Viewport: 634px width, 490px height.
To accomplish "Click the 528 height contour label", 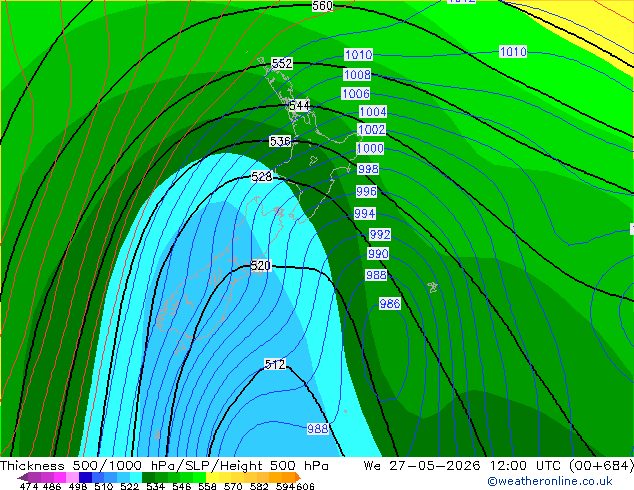I will point(262,177).
